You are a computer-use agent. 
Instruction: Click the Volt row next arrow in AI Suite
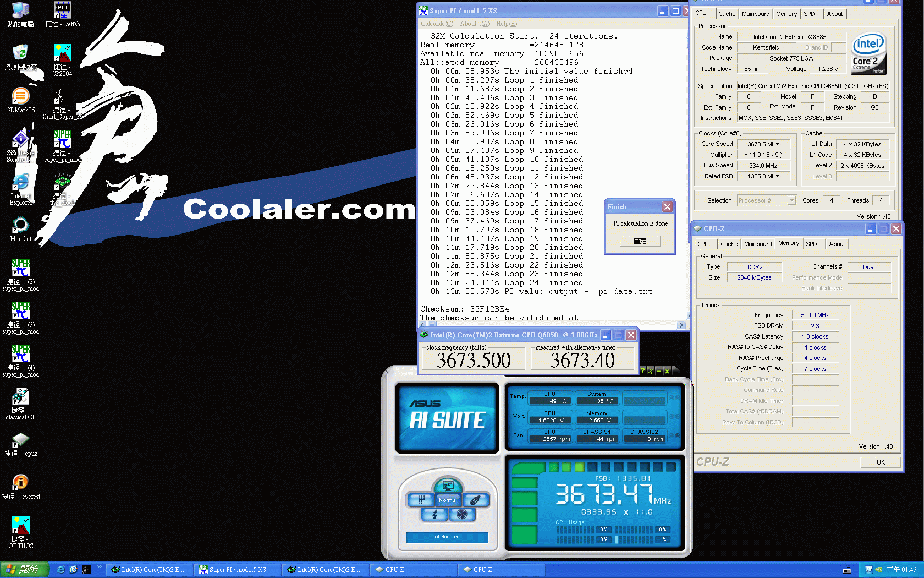tap(678, 417)
